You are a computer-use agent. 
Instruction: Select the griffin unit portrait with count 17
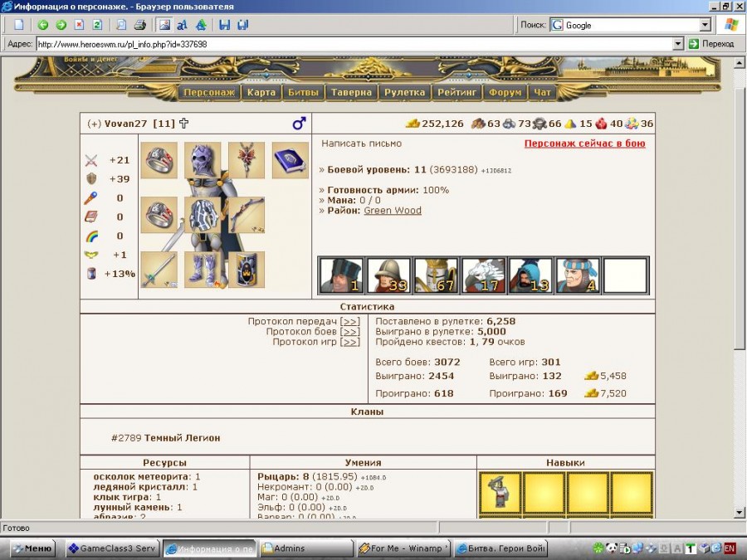[482, 275]
